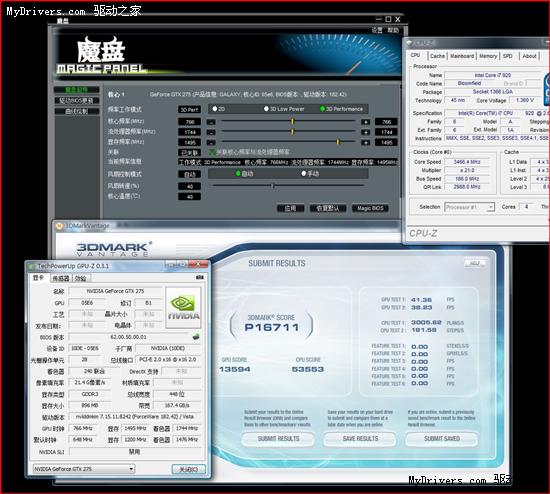The width and height of the screenshot is (550, 494).
Task: Click the BIOS version 62.00.50.00.01 field
Action: [129, 337]
